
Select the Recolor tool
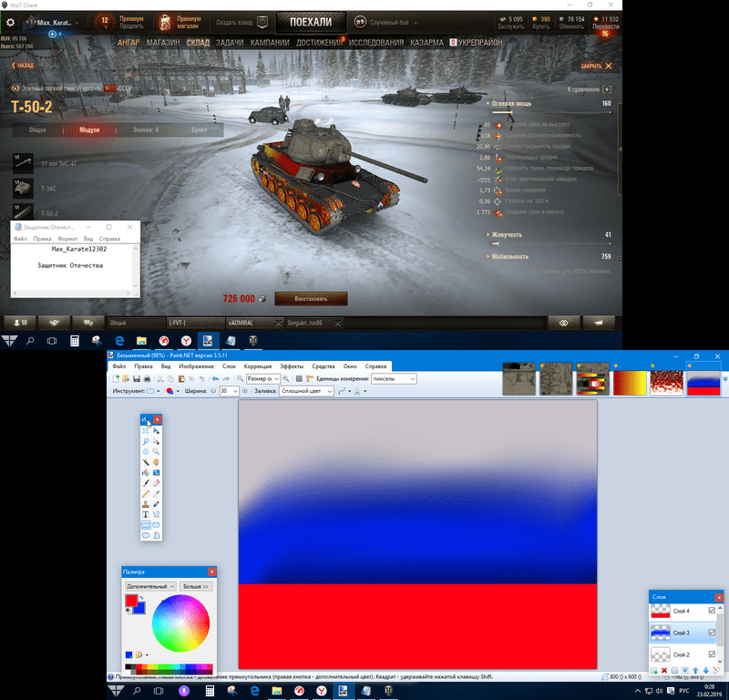pyautogui.click(x=156, y=504)
